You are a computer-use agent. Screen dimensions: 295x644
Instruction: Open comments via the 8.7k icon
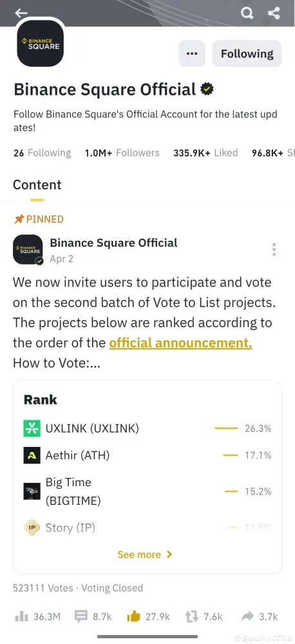tap(81, 616)
